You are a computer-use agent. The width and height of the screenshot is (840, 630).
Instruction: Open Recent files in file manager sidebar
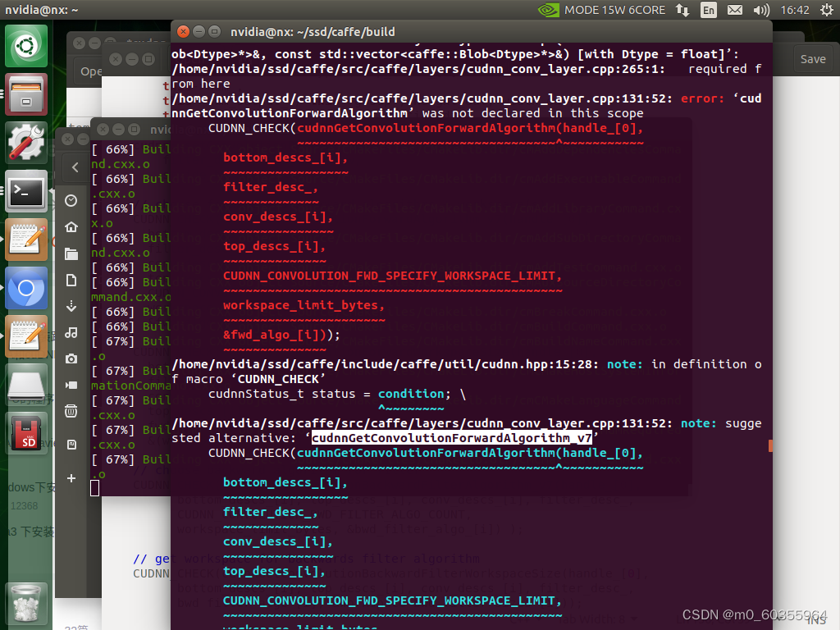click(71, 201)
